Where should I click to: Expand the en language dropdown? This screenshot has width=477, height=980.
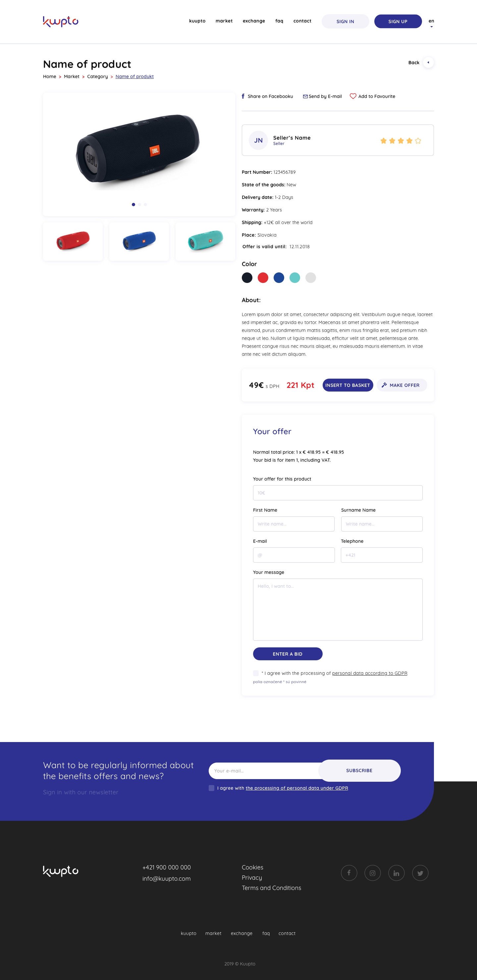point(431,23)
